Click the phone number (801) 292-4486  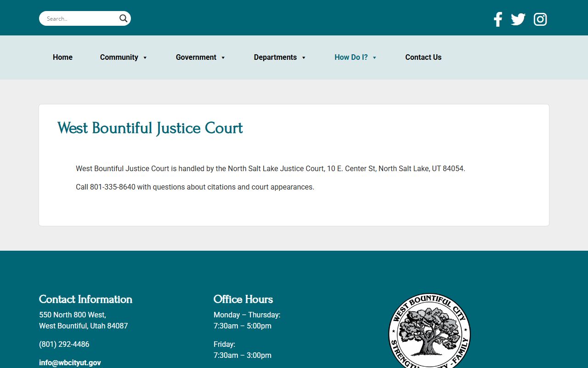pyautogui.click(x=64, y=344)
